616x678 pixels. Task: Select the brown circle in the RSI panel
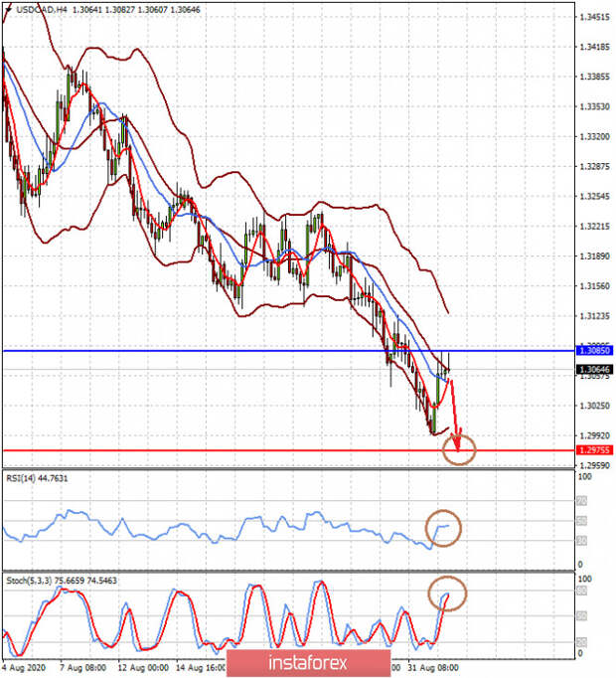(x=442, y=527)
